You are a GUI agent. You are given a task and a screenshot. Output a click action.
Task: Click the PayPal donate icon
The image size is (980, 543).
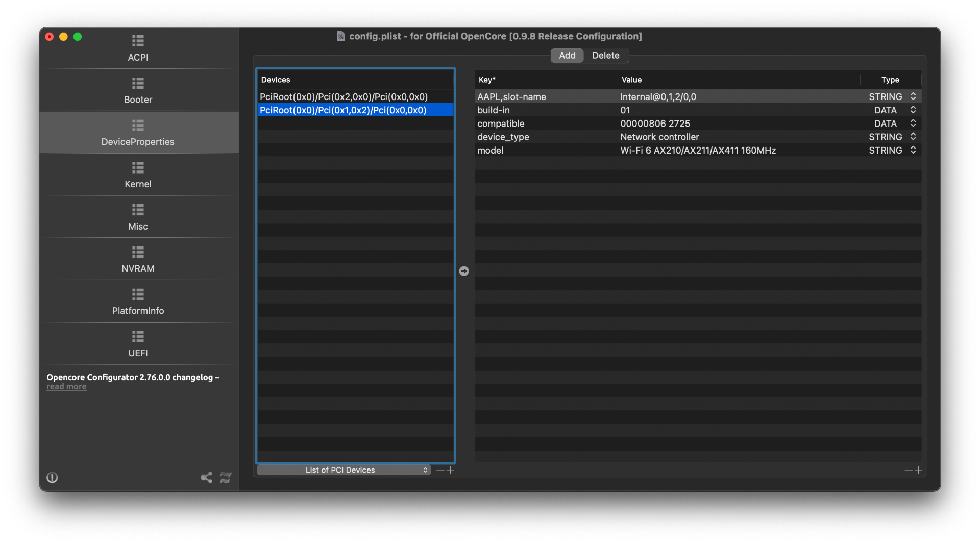pos(226,477)
